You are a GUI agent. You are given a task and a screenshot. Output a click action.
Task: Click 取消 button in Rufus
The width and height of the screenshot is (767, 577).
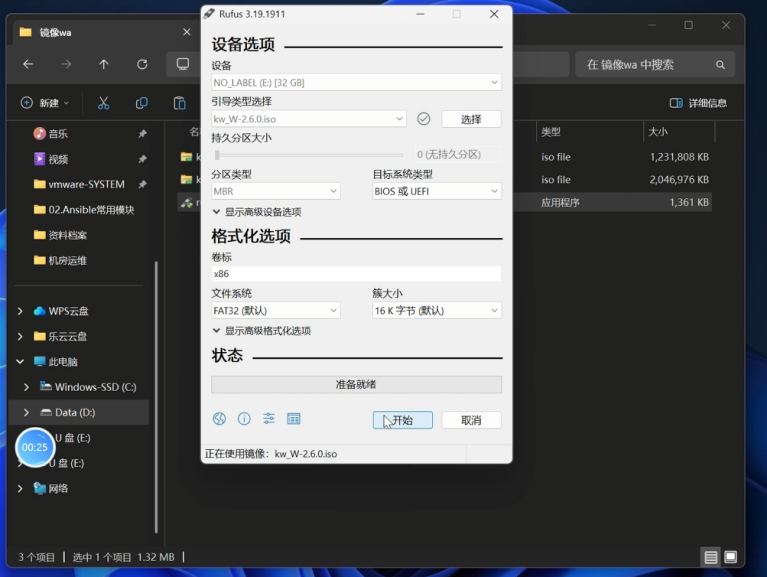[471, 420]
